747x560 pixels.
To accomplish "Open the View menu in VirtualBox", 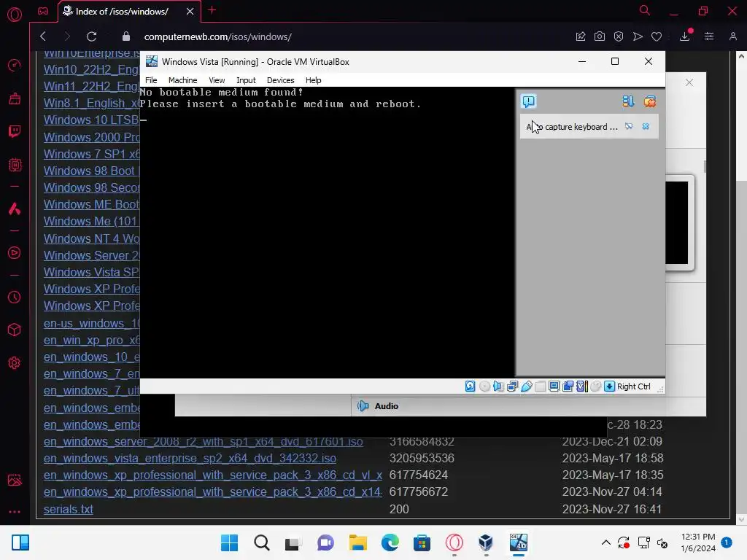I will [217, 80].
